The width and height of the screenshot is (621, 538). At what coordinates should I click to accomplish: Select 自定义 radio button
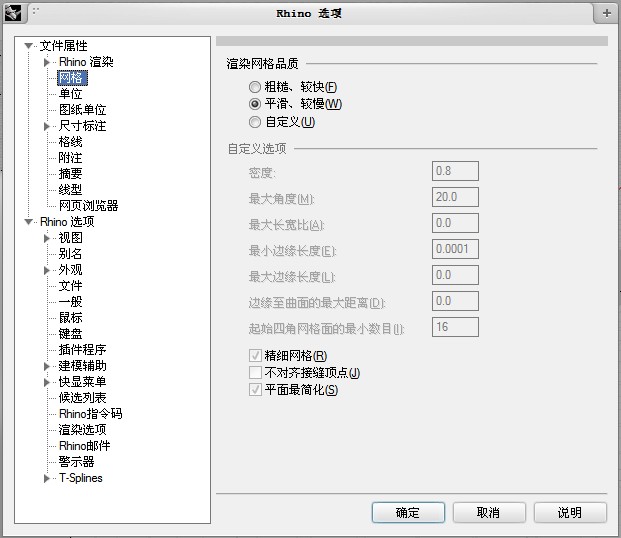pyautogui.click(x=255, y=122)
